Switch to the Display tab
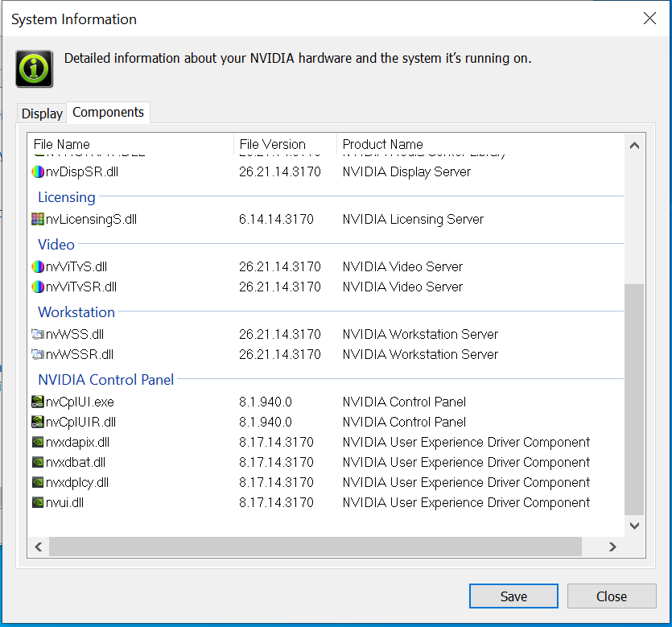This screenshot has height=627, width=672. tap(42, 113)
